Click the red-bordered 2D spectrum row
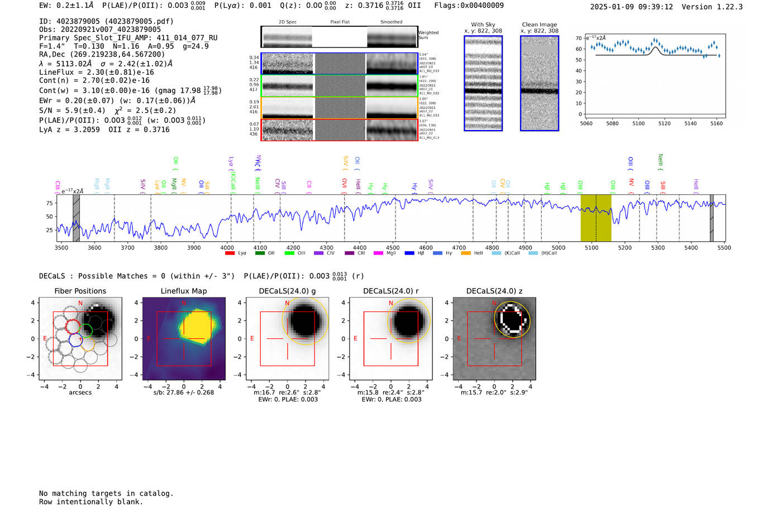 tap(340, 130)
